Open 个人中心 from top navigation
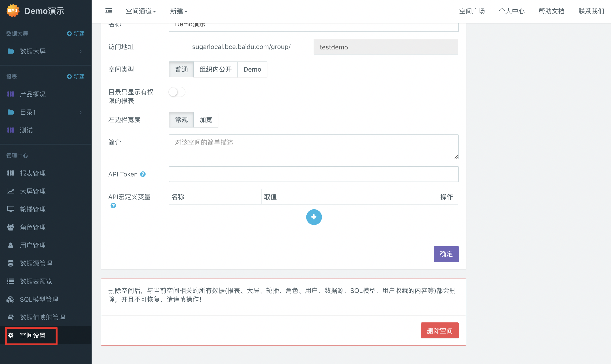Viewport: 611px width, 364px height. click(x=512, y=11)
